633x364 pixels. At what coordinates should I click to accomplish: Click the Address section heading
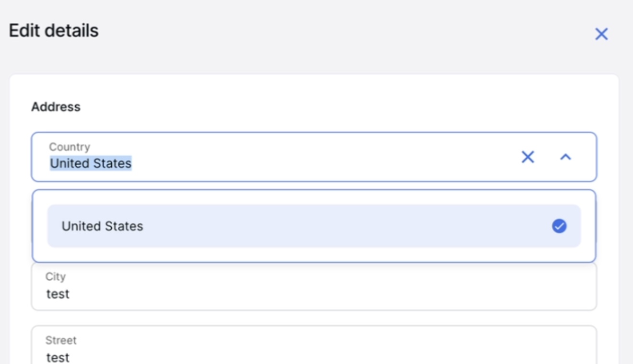[x=56, y=107]
